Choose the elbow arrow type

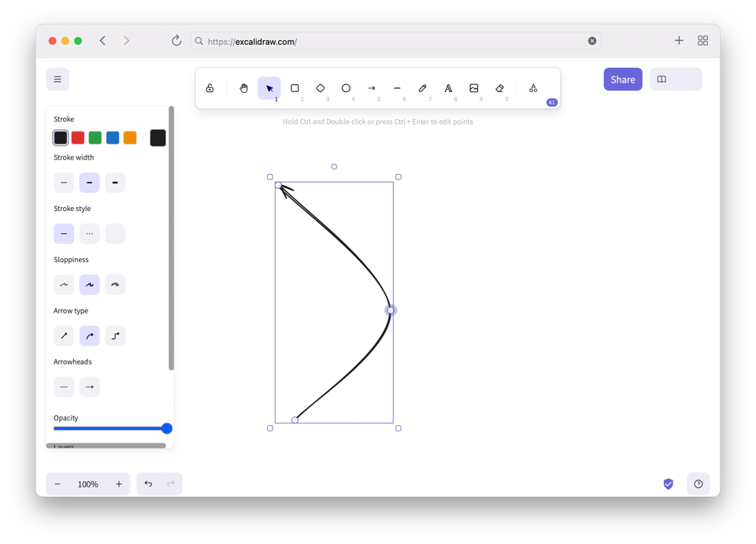pos(114,335)
